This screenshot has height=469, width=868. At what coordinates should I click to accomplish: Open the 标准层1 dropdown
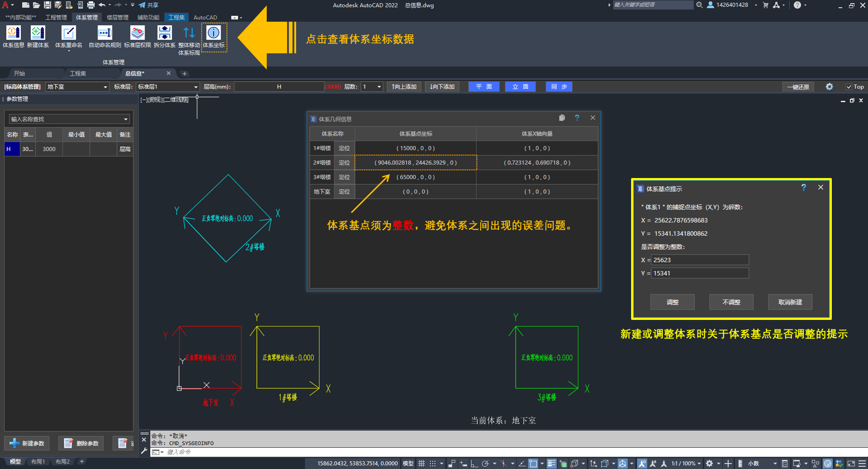pos(195,87)
